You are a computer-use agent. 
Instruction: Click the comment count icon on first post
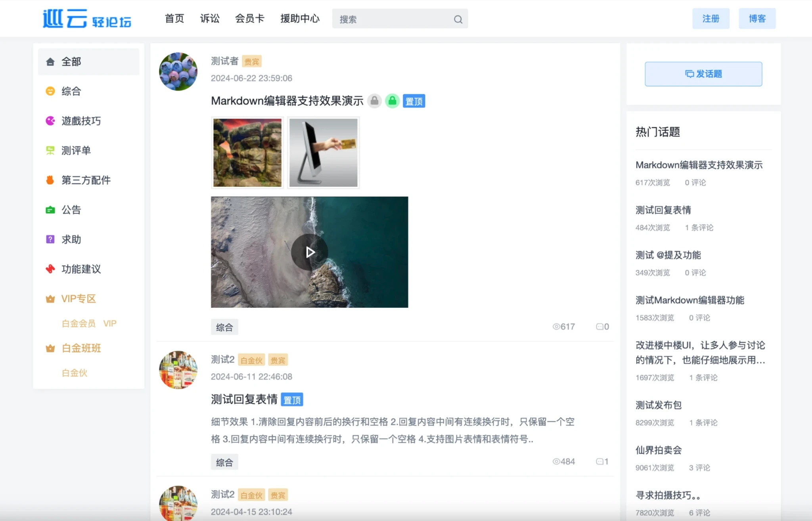(x=600, y=326)
